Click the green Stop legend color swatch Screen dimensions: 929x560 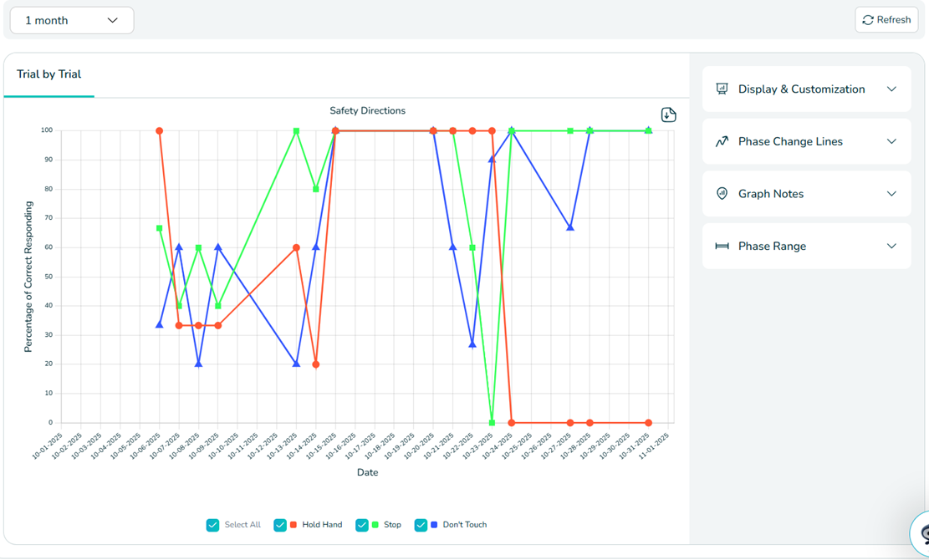(x=375, y=525)
